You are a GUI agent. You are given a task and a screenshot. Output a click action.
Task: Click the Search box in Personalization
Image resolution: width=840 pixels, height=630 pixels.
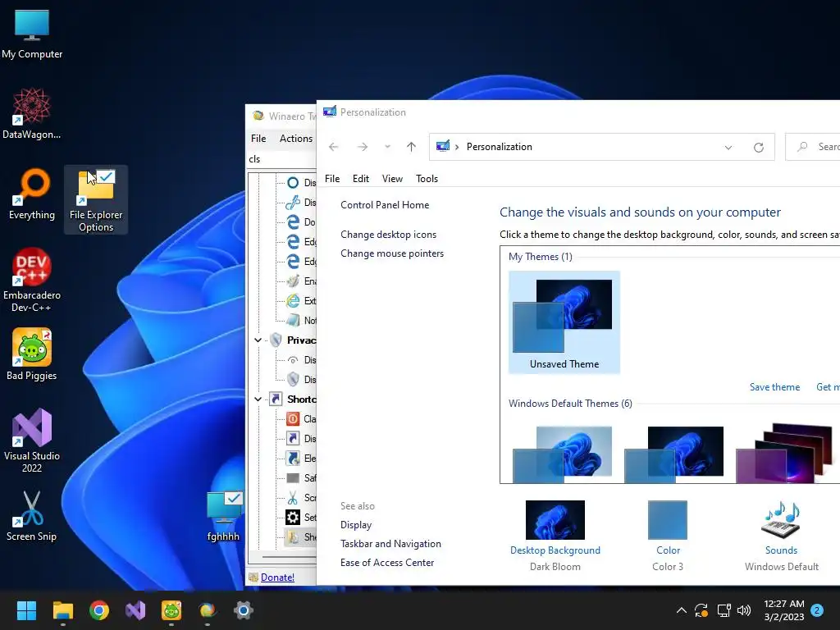(x=813, y=147)
